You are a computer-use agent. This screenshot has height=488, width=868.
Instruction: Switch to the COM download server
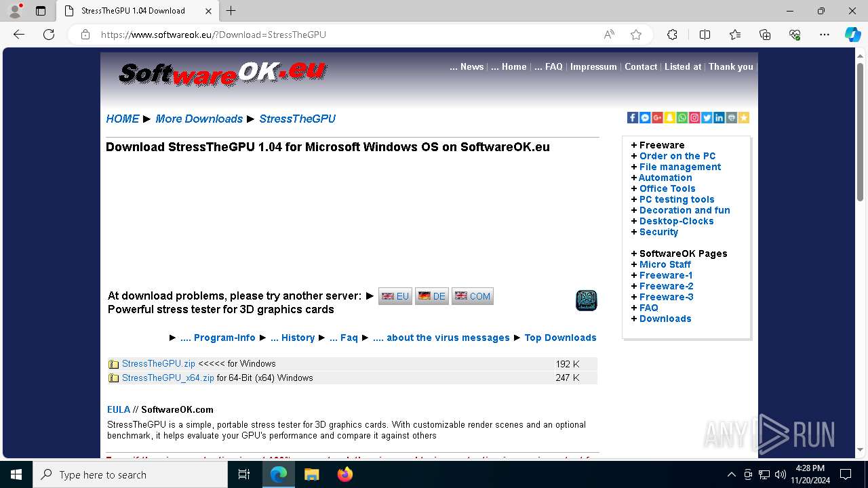473,296
